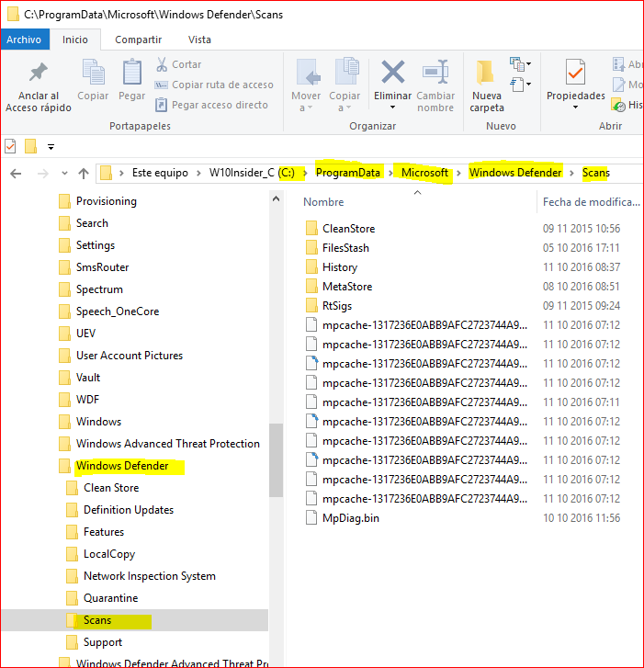Switch to the Inicio ribbon tab
Image resolution: width=644 pixels, height=668 pixels.
pos(75,40)
